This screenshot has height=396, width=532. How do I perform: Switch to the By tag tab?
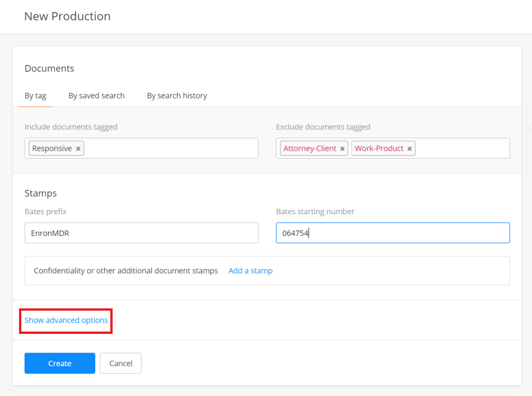click(x=35, y=96)
